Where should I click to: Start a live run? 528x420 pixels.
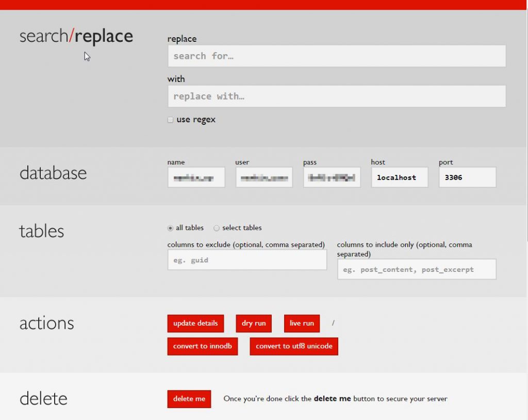[302, 324]
